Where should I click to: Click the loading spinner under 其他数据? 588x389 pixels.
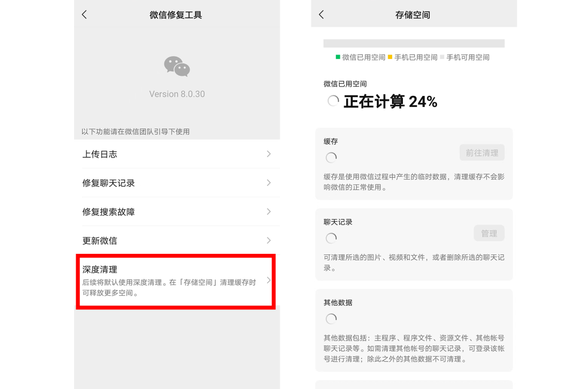tap(331, 319)
